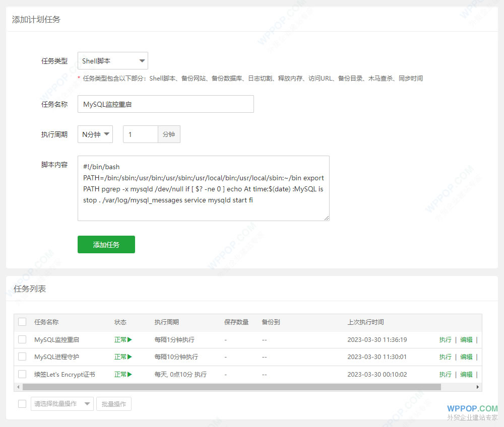Click the play icon next to MySQL进程守护 status

point(130,357)
